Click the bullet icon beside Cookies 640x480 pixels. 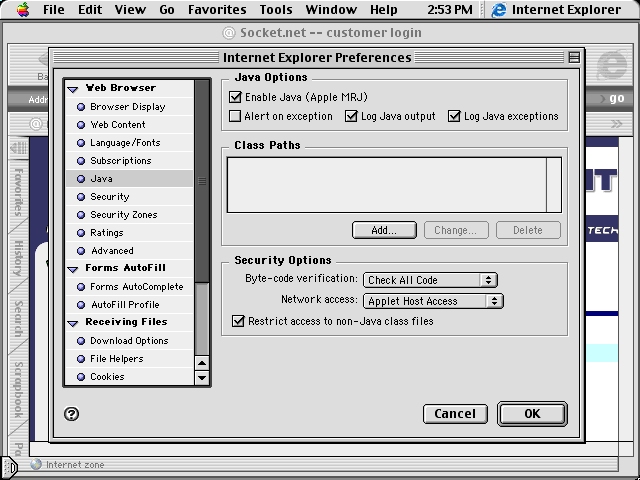[81, 377]
